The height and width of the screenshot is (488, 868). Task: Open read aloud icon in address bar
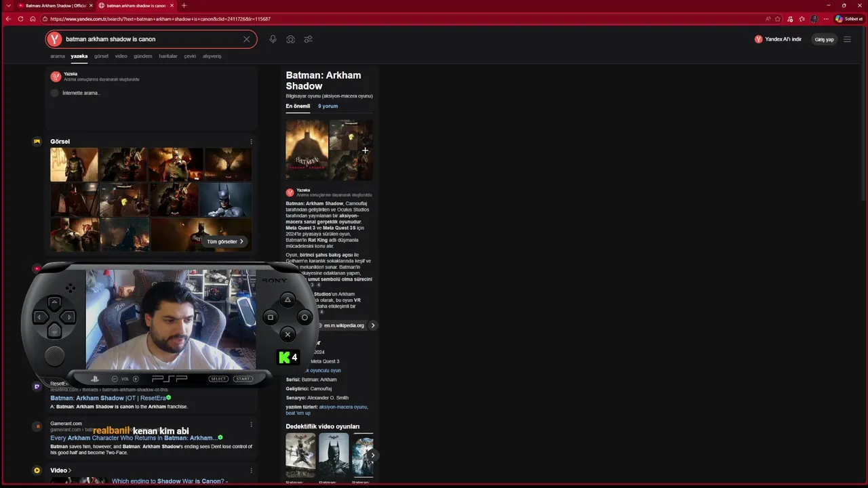point(768,19)
